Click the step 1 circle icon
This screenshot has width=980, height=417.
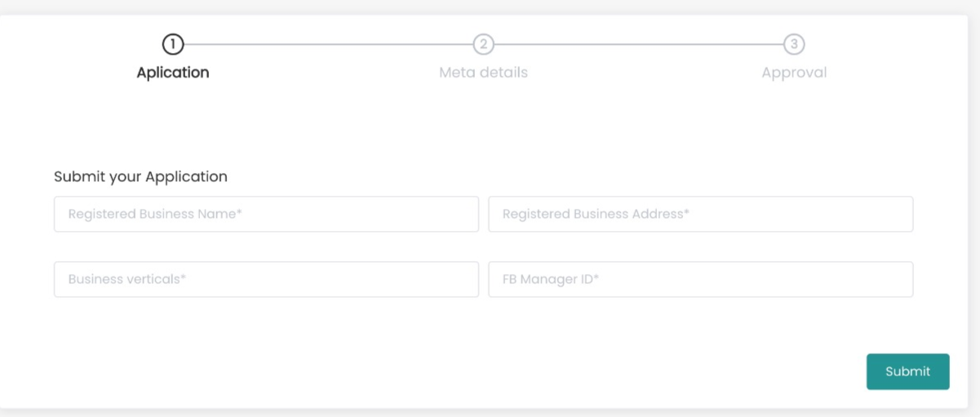[173, 44]
